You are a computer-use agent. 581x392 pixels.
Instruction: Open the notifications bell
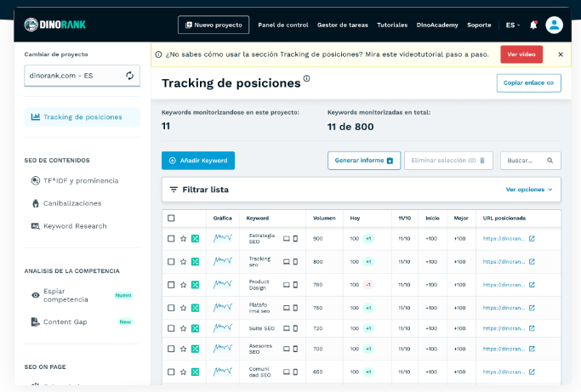pyautogui.click(x=533, y=25)
